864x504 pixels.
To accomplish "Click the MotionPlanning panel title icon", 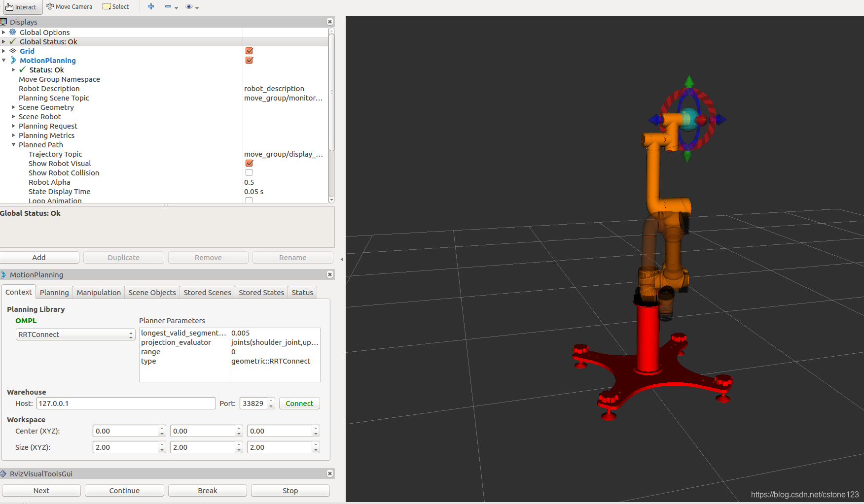I will tap(3, 274).
